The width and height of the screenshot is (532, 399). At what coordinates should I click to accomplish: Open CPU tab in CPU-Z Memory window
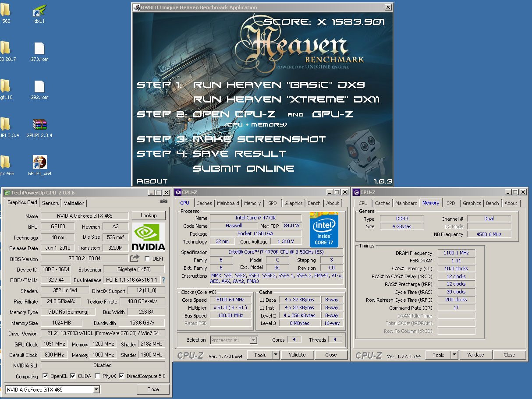point(363,203)
